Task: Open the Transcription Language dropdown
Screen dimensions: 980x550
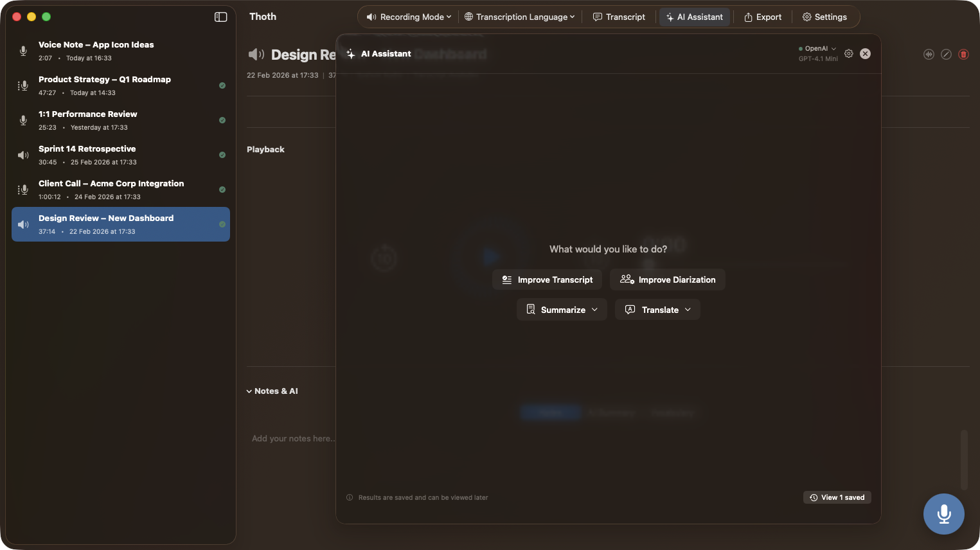Action: click(519, 17)
